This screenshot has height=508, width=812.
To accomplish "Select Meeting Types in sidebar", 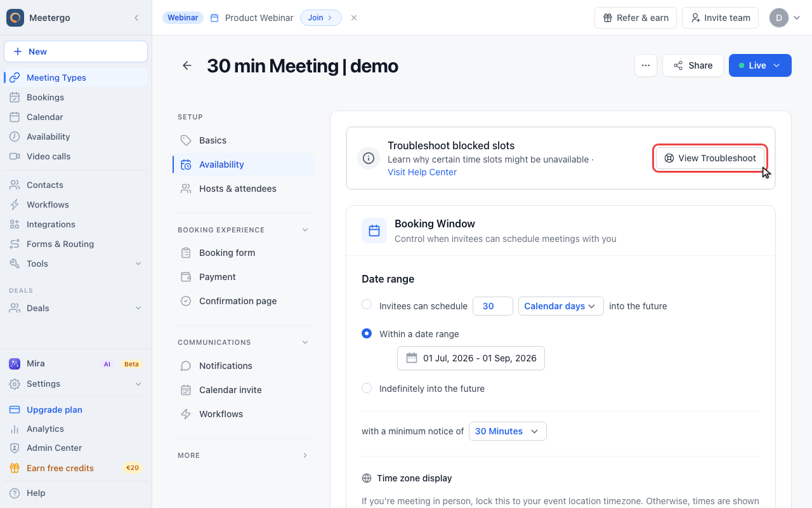I will tap(76, 77).
